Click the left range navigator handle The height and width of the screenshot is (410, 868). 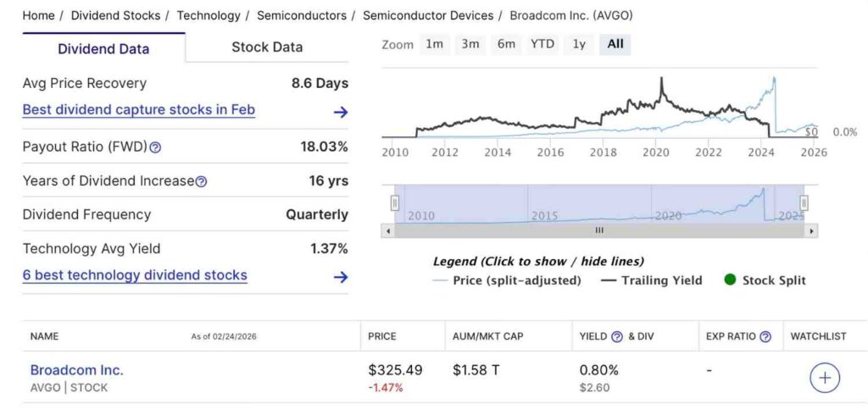click(x=394, y=202)
